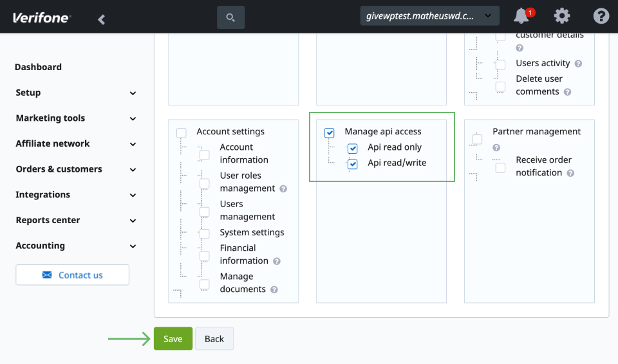This screenshot has width=618, height=364.
Task: Click the Partner management label
Action: click(x=536, y=132)
